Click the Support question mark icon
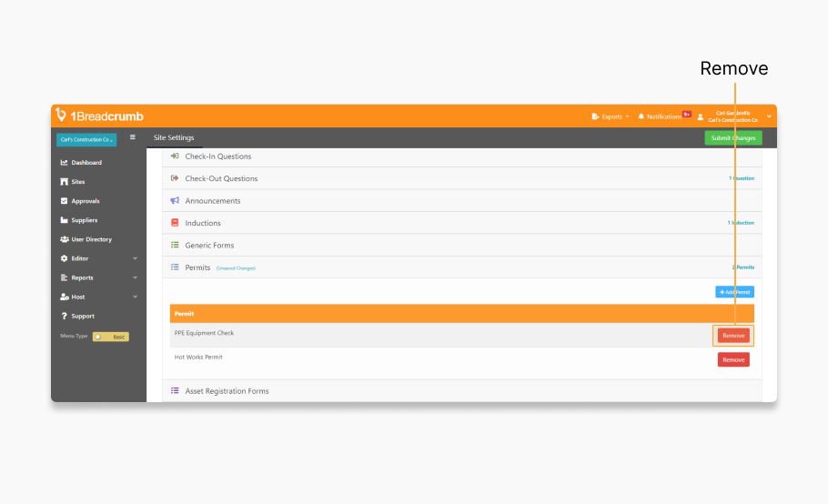Image resolution: width=828 pixels, height=504 pixels. coord(64,316)
